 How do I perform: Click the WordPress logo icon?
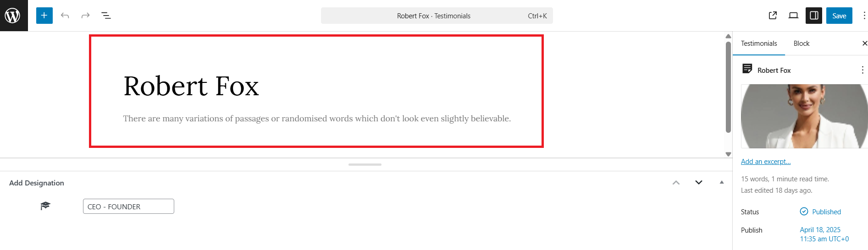(x=13, y=16)
